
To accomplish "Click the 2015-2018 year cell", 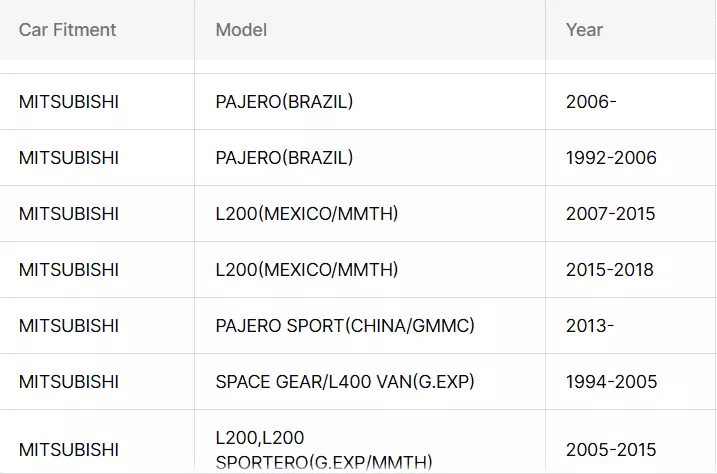I will 610,270.
